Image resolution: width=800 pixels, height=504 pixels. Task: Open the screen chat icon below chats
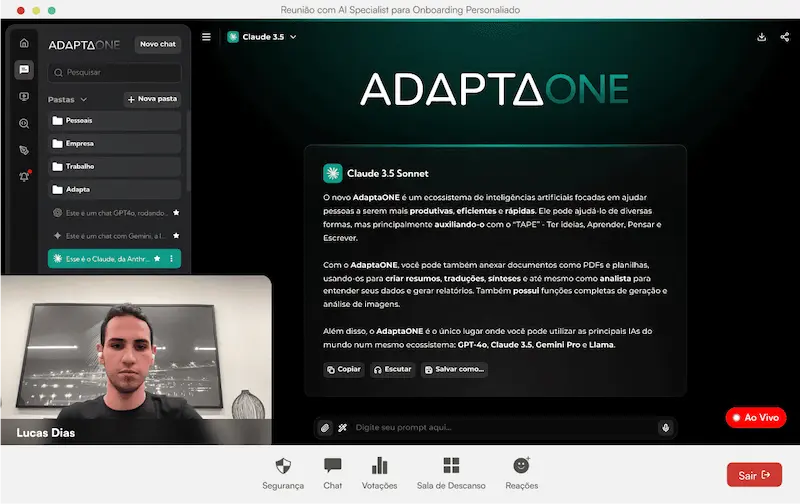[24, 96]
